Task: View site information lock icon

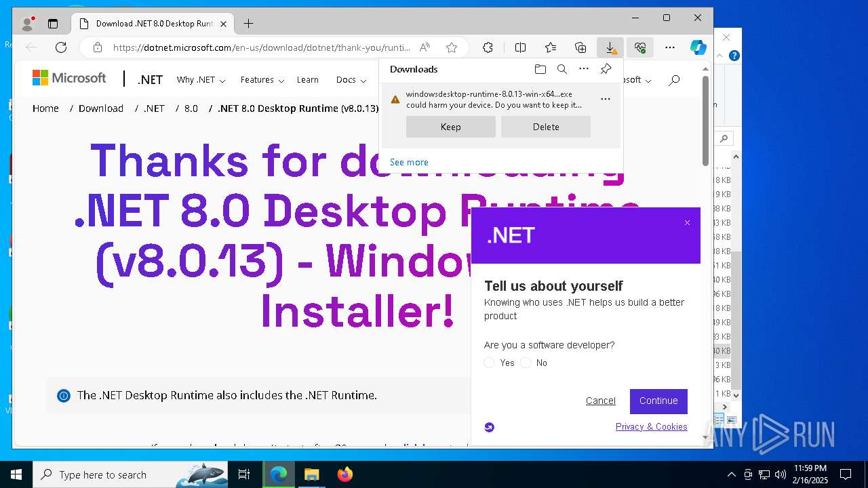Action: click(98, 47)
